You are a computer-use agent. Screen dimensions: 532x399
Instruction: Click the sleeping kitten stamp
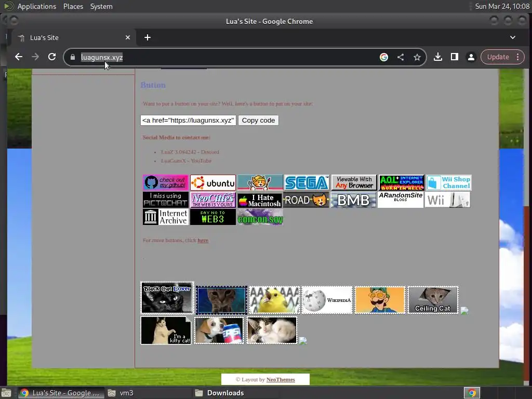272,330
